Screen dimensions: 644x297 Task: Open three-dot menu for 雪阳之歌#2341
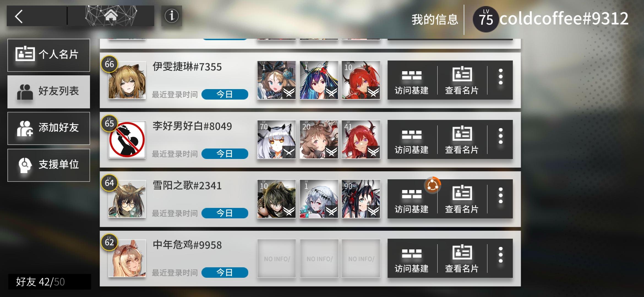pyautogui.click(x=501, y=196)
